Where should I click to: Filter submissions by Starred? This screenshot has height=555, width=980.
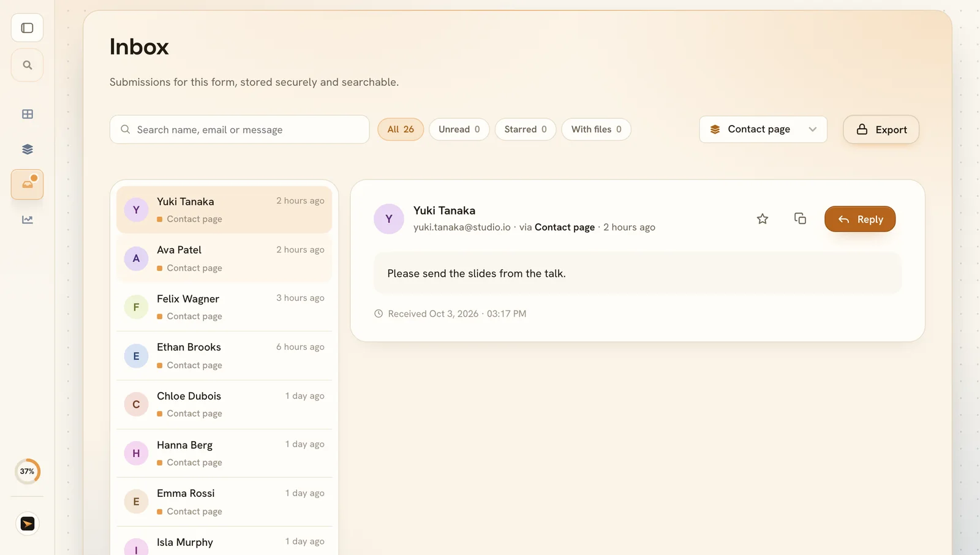(526, 129)
